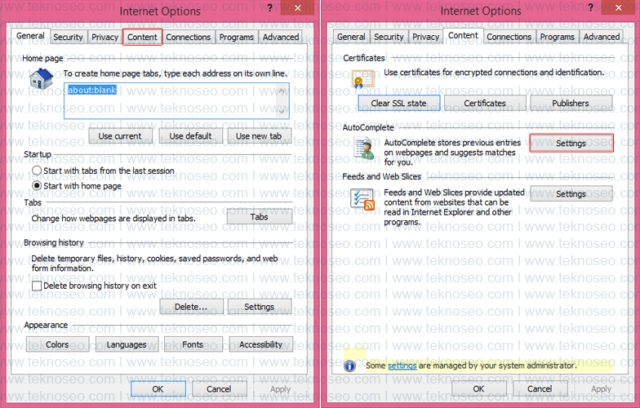The height and width of the screenshot is (408, 640).
Task: Click OK in the left window
Action: [158, 389]
